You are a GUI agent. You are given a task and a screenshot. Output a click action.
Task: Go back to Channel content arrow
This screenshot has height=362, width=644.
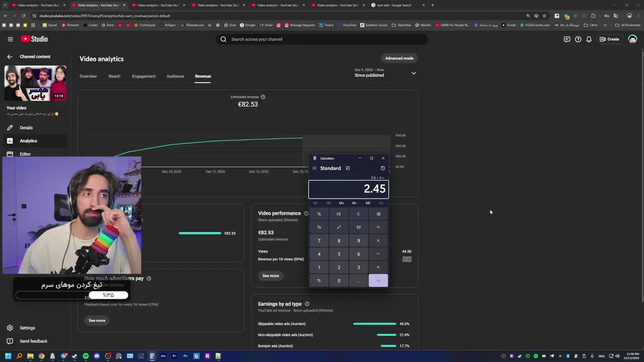pos(10,57)
